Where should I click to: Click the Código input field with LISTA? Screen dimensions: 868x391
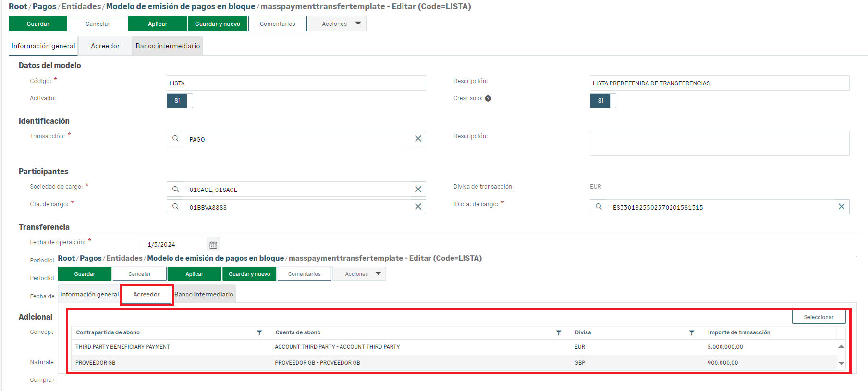(x=296, y=83)
